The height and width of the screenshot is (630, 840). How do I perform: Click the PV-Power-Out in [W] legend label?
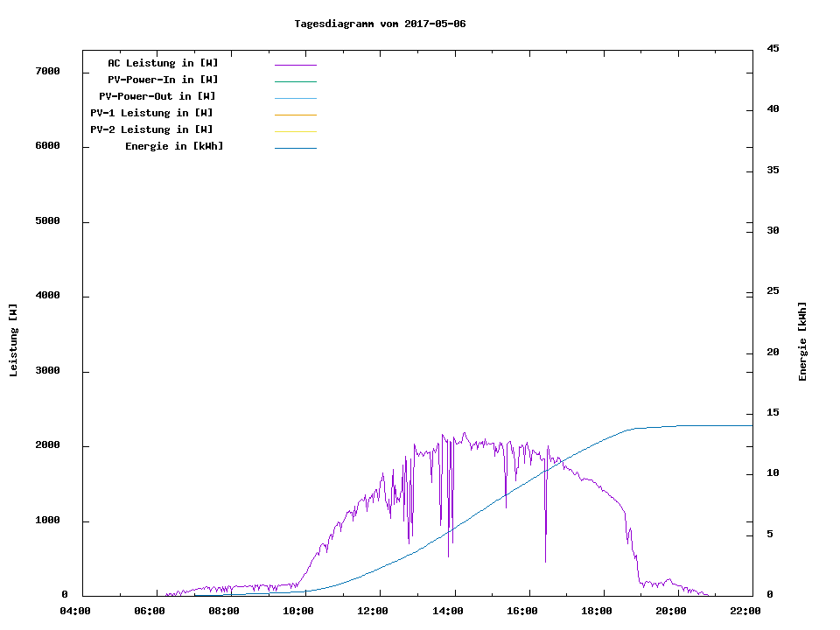click(x=157, y=96)
